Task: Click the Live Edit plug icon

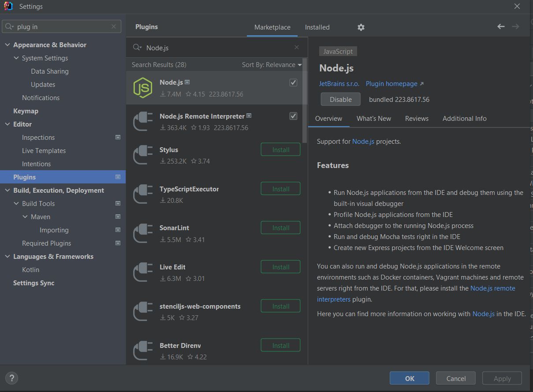Action: (143, 272)
